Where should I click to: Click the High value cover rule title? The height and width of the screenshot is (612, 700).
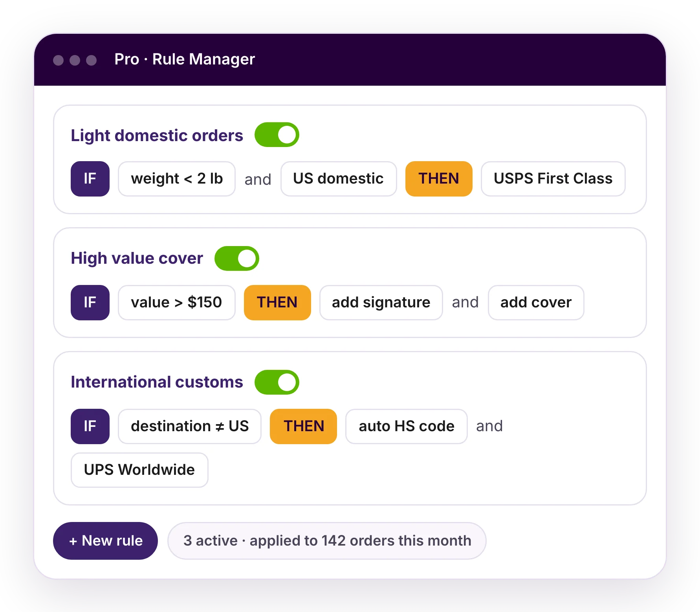coord(137,259)
